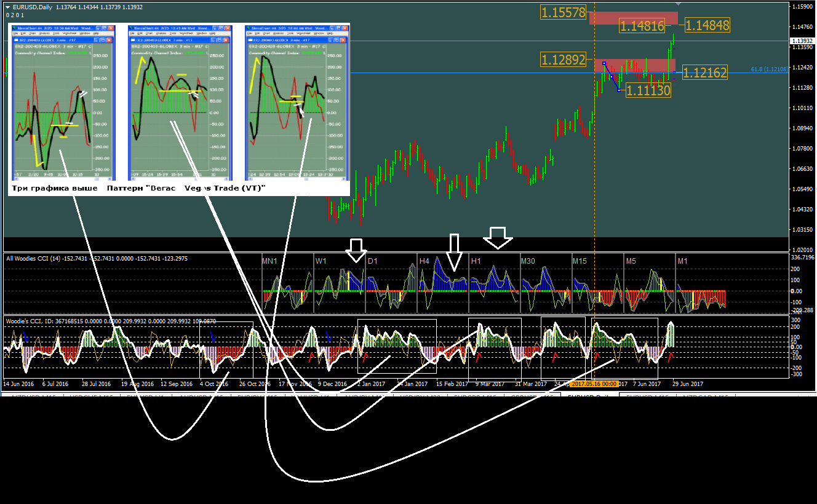Select the 1.12162 price label

[705, 73]
